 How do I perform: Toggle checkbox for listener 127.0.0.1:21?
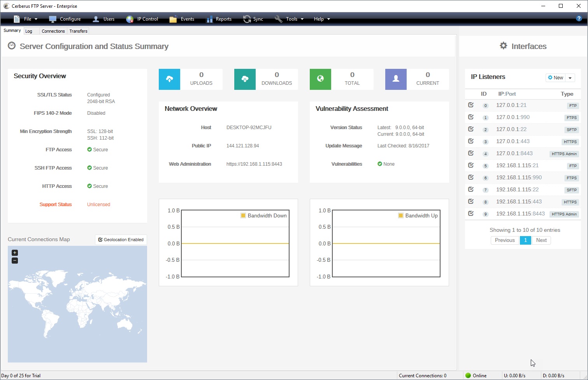pos(471,105)
